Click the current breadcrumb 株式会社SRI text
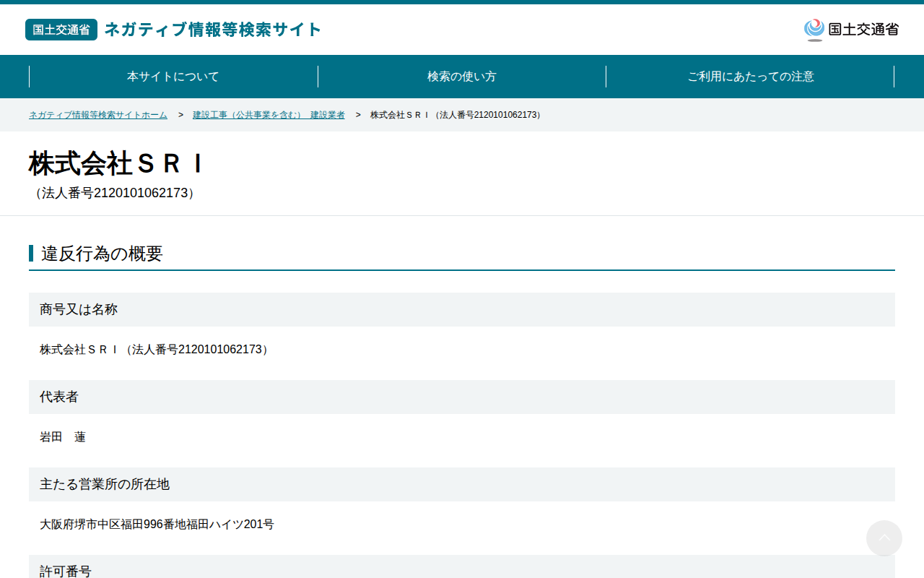This screenshot has width=924, height=578. click(x=456, y=115)
